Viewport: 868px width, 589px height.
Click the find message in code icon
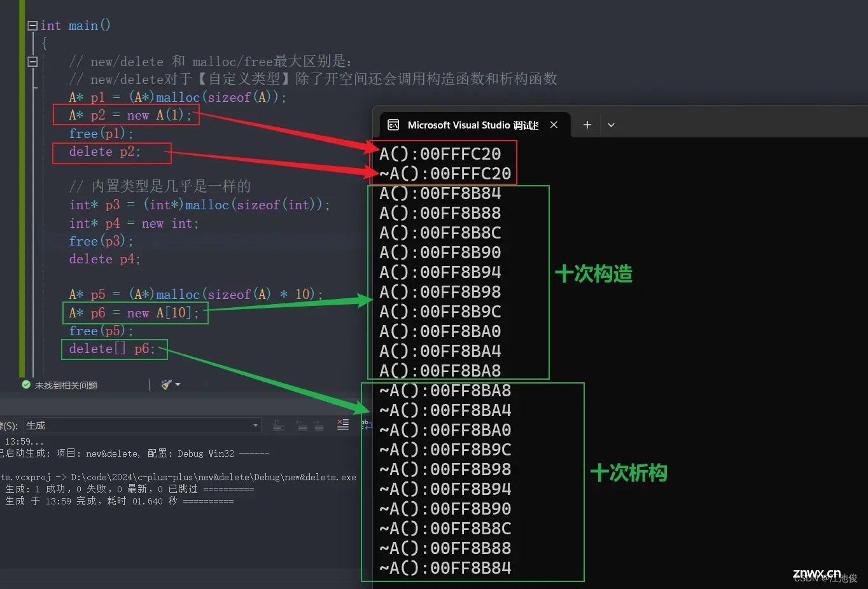click(x=278, y=426)
